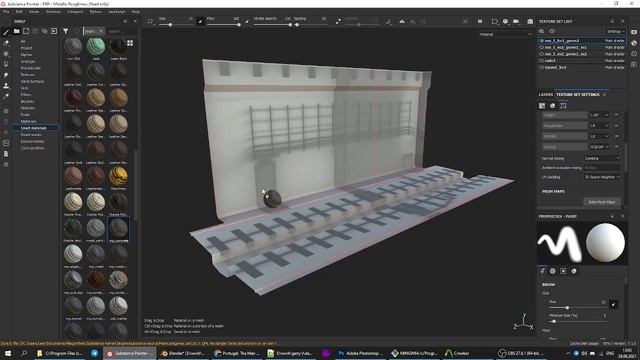This screenshot has height=360, width=640.
Task: Open the alpha tab icon in Properties
Action: click(x=553, y=271)
